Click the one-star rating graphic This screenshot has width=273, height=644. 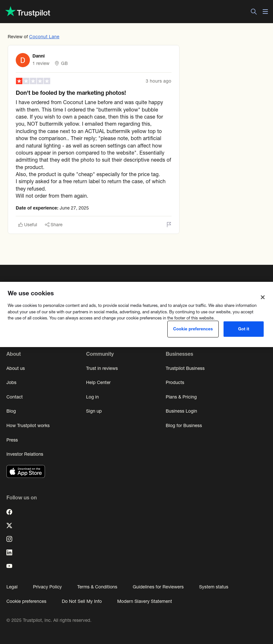(33, 81)
